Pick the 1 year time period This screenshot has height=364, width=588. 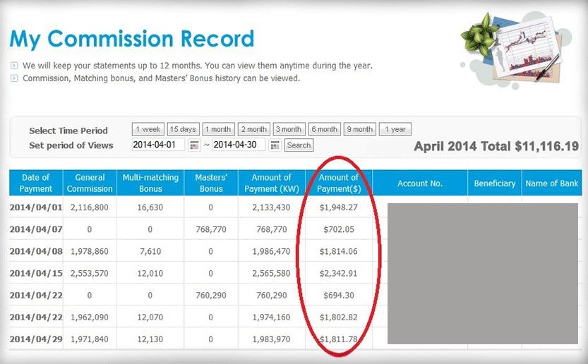(395, 130)
